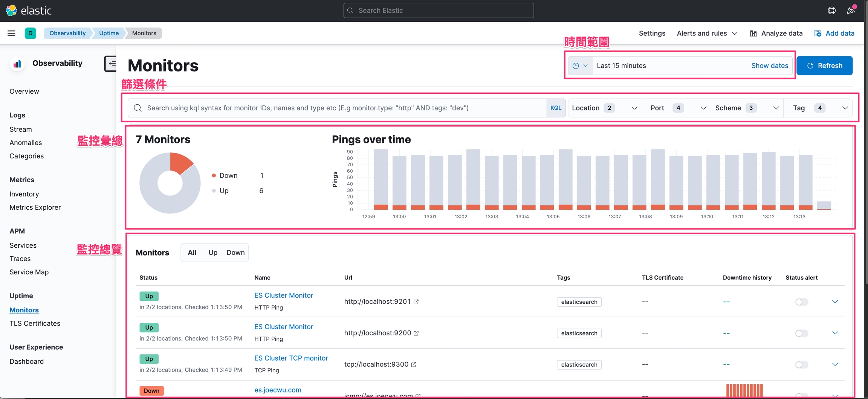Open TLS Certificates in sidebar

pos(35,324)
